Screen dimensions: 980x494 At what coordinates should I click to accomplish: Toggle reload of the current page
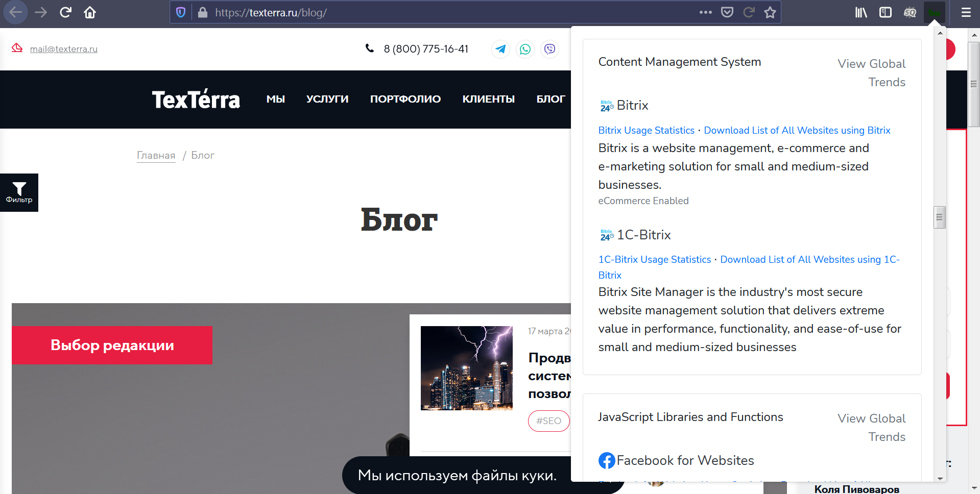click(65, 12)
